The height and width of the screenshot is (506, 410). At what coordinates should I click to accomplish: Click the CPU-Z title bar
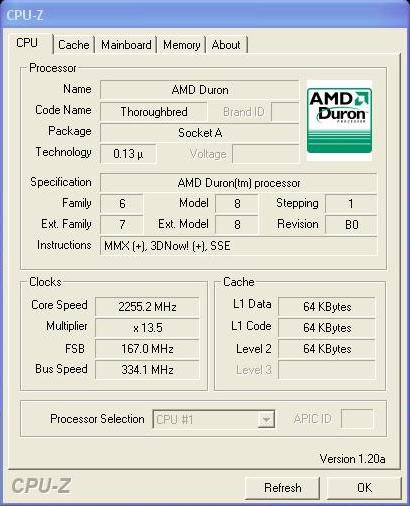point(205,15)
